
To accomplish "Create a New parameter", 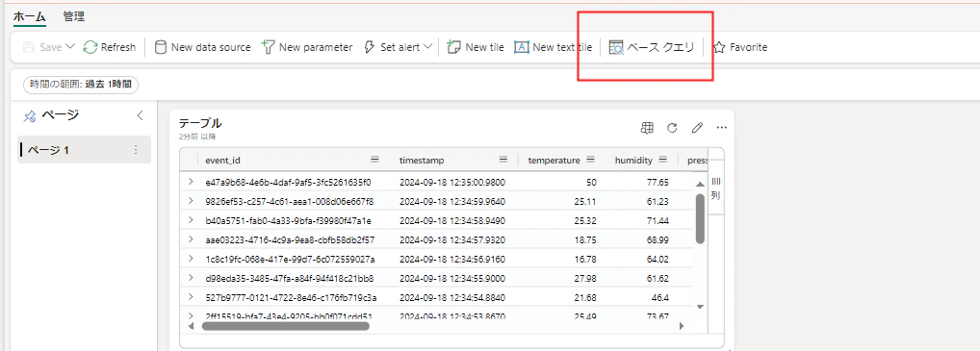I will 307,47.
